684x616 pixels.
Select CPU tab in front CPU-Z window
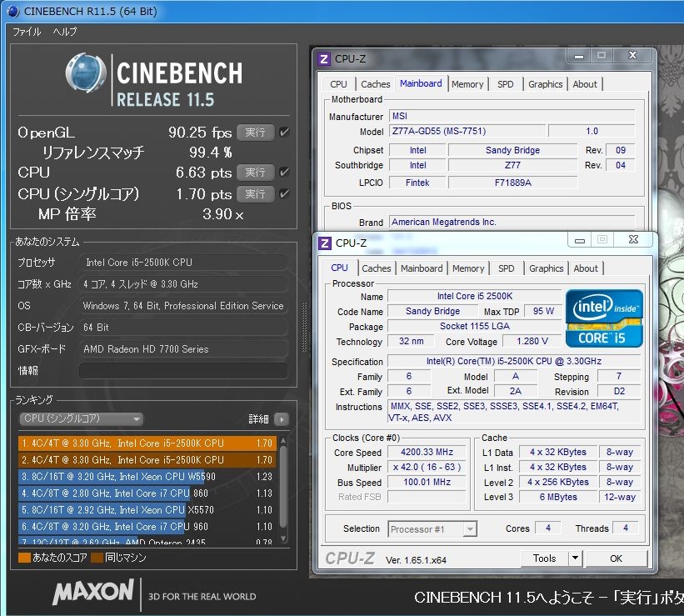(x=339, y=268)
